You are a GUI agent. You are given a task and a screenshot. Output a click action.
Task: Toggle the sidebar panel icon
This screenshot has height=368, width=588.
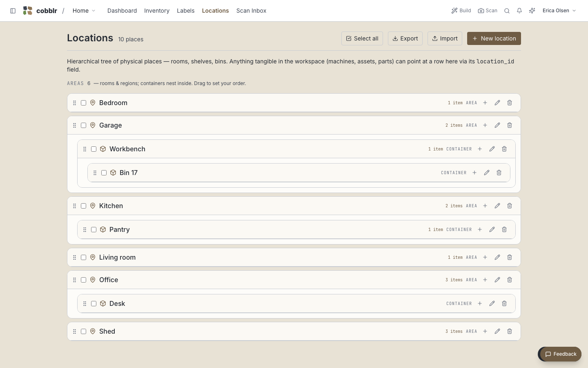coord(13,11)
